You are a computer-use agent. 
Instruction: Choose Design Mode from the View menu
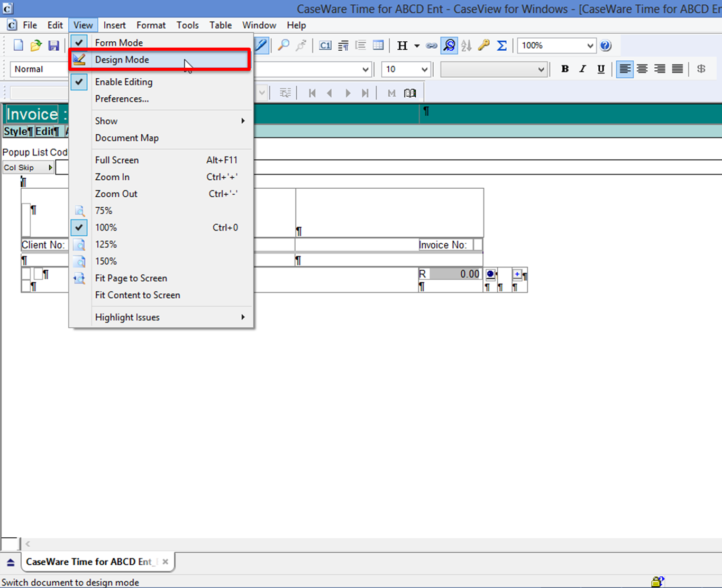[x=122, y=60]
